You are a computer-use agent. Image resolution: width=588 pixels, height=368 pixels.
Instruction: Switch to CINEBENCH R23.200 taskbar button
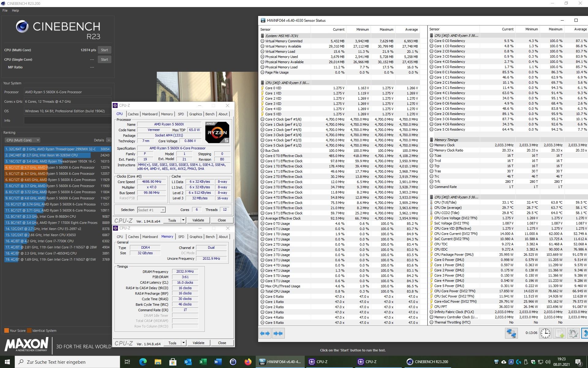[428, 362]
